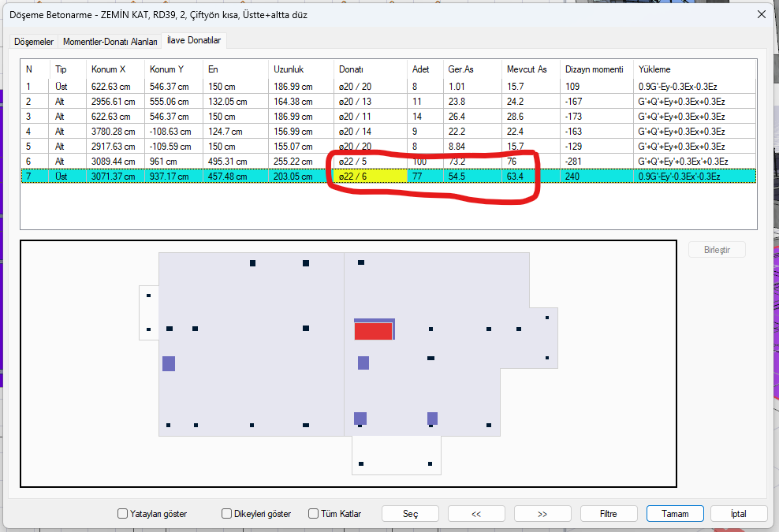Click the red highlighted region in plan preview

[x=372, y=332]
